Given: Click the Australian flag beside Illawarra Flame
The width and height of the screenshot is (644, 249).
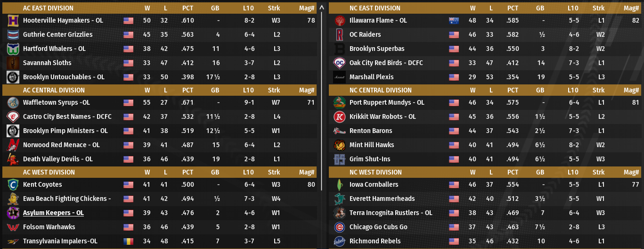Looking at the screenshot, I should click(x=454, y=21).
